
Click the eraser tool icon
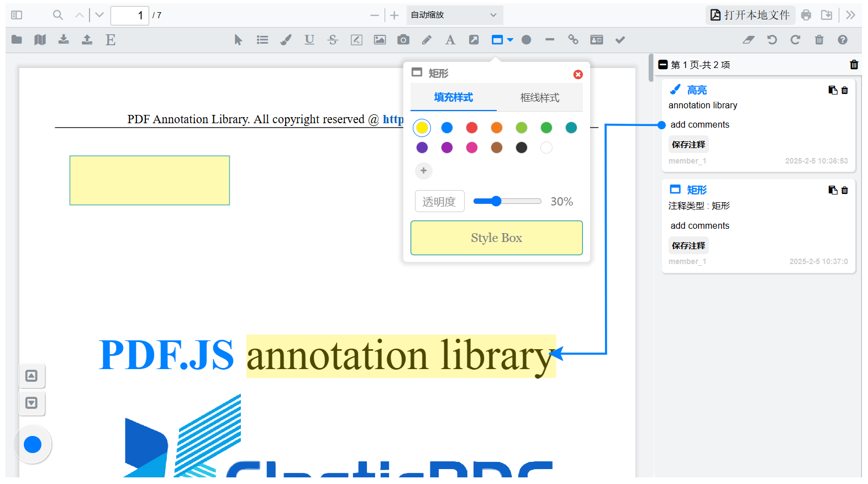click(x=748, y=40)
